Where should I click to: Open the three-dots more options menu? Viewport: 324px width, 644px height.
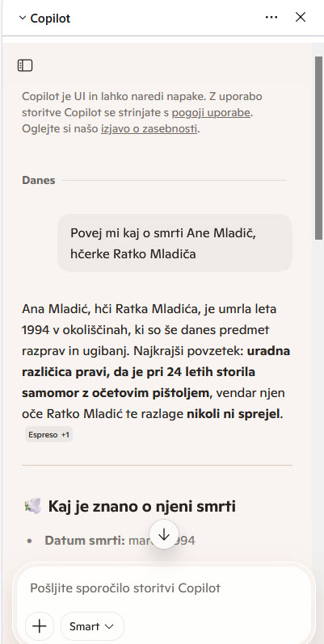click(x=271, y=17)
